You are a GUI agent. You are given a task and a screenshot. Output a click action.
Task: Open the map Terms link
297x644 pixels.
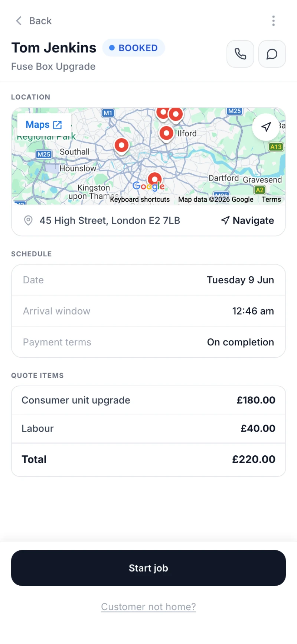coord(271,199)
